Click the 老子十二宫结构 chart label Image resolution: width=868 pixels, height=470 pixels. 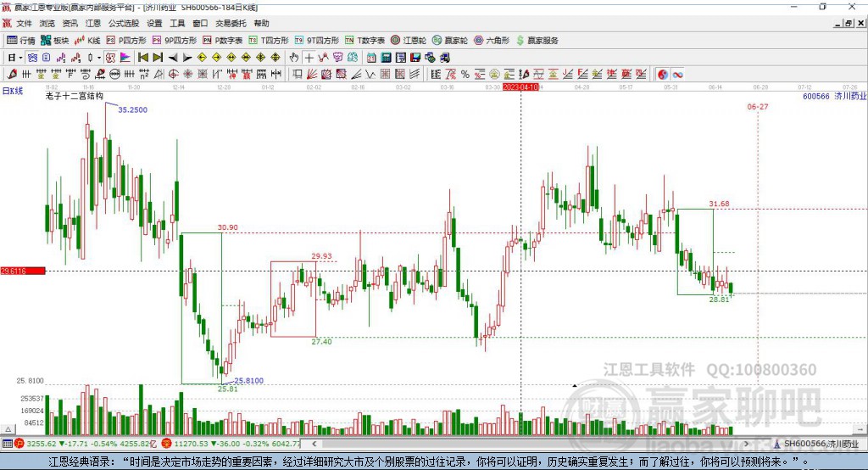coord(75,96)
